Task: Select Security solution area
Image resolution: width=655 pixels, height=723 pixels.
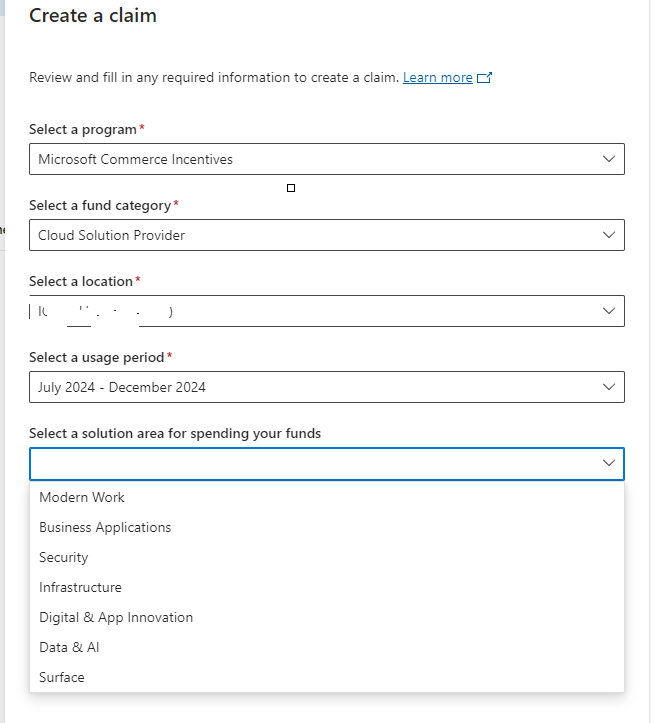Action: (327, 557)
